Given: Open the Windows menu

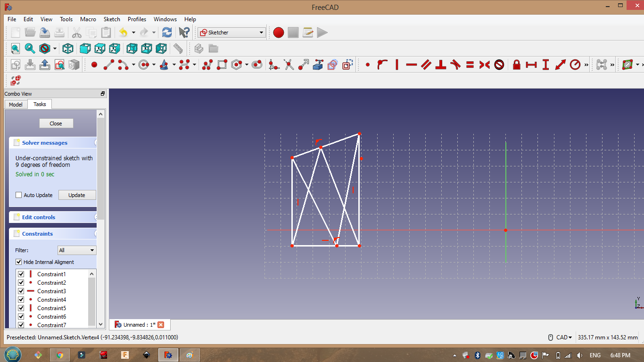Looking at the screenshot, I should click(165, 19).
